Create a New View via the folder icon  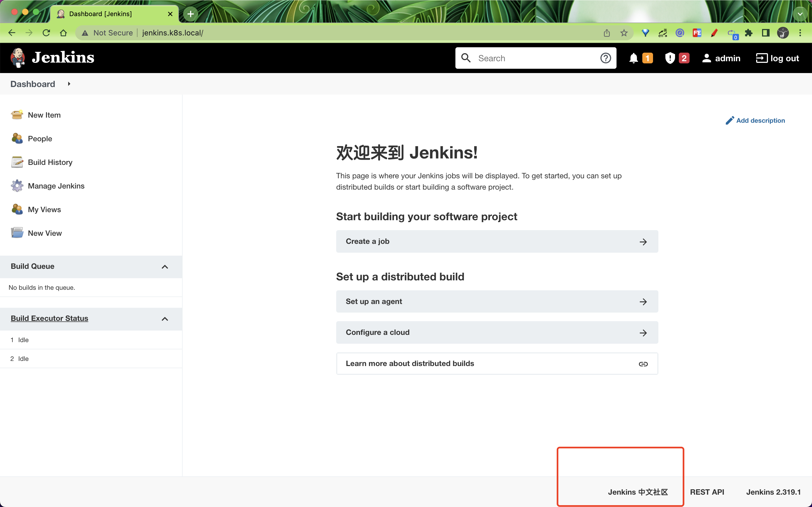pyautogui.click(x=17, y=233)
